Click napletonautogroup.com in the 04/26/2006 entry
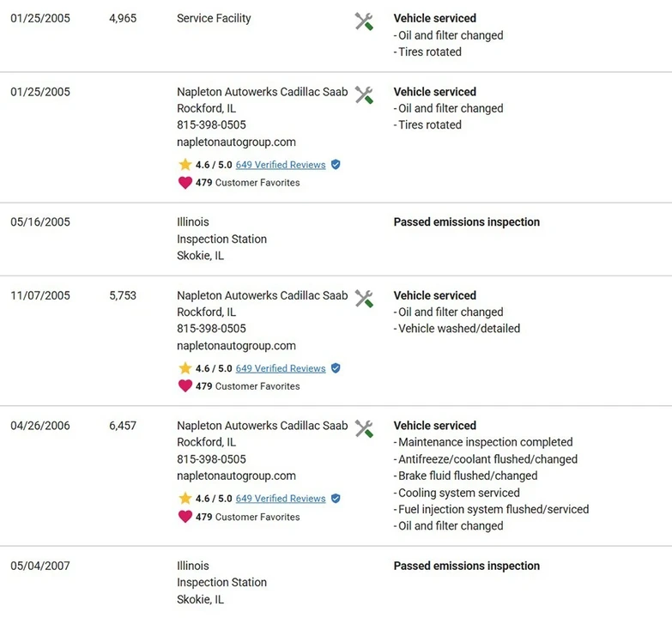Screen dimensions: 672x618 click(236, 476)
